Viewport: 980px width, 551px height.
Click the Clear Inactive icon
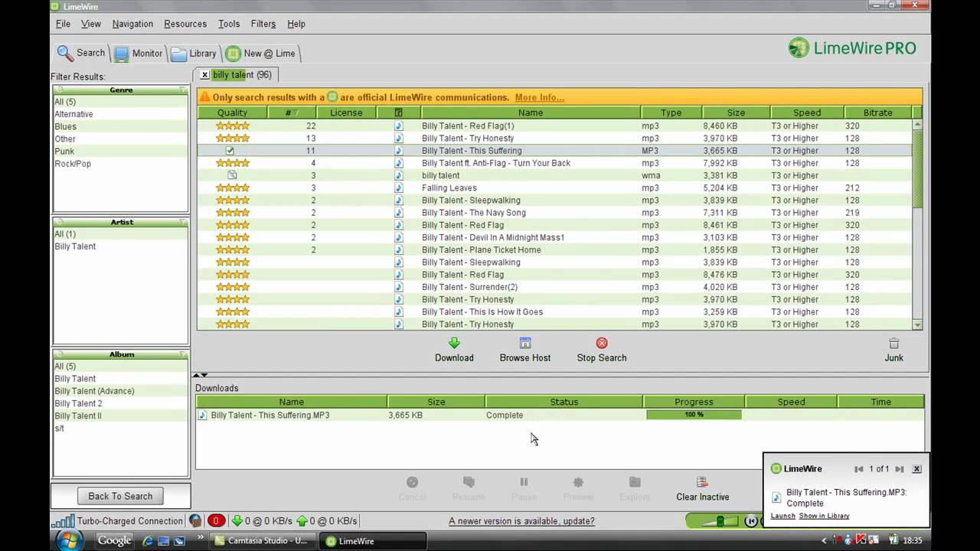(x=702, y=482)
